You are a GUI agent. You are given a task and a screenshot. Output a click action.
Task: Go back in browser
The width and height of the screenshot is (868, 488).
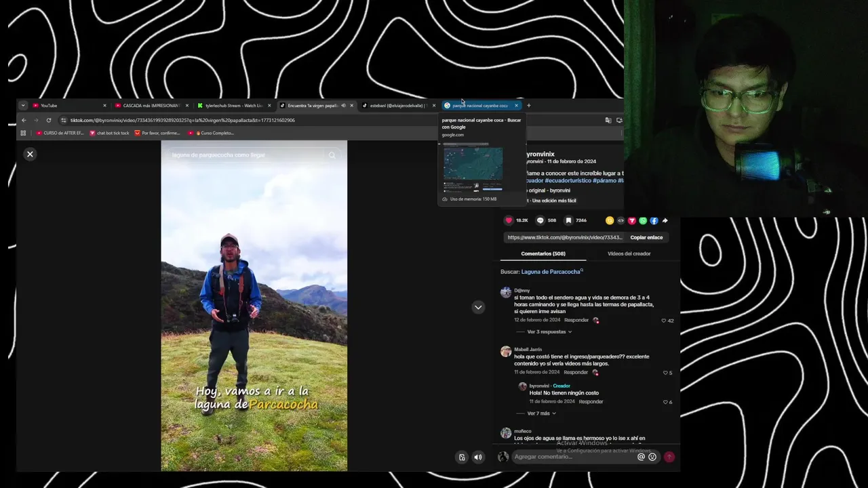24,121
